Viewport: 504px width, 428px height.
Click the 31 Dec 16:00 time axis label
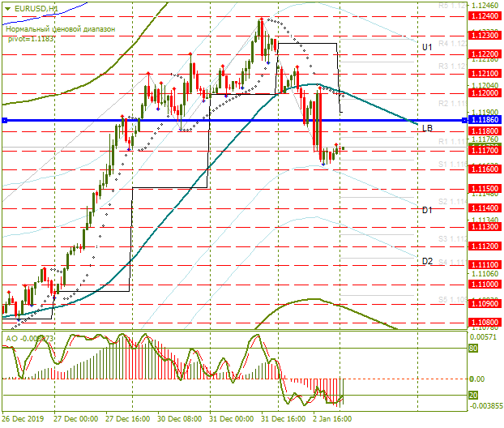pos(283,419)
